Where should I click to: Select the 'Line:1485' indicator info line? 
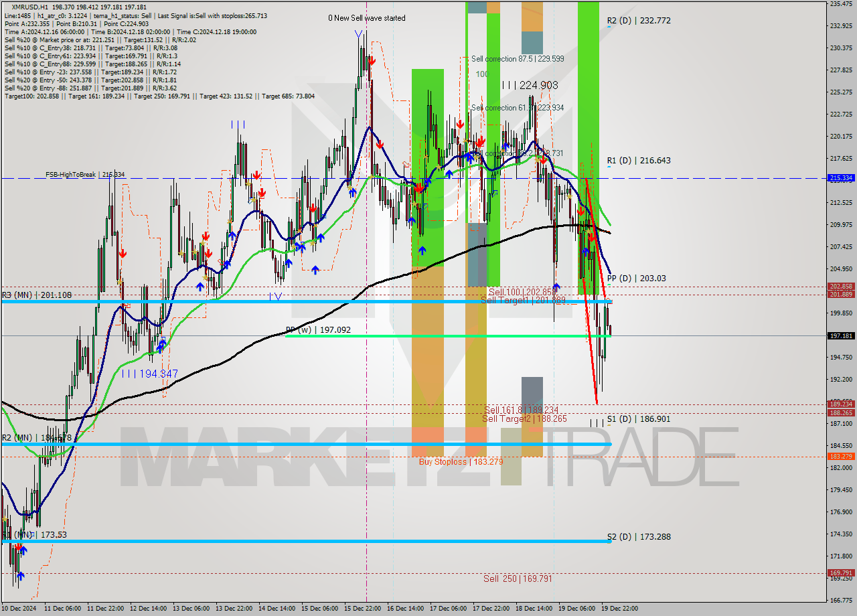click(135, 15)
